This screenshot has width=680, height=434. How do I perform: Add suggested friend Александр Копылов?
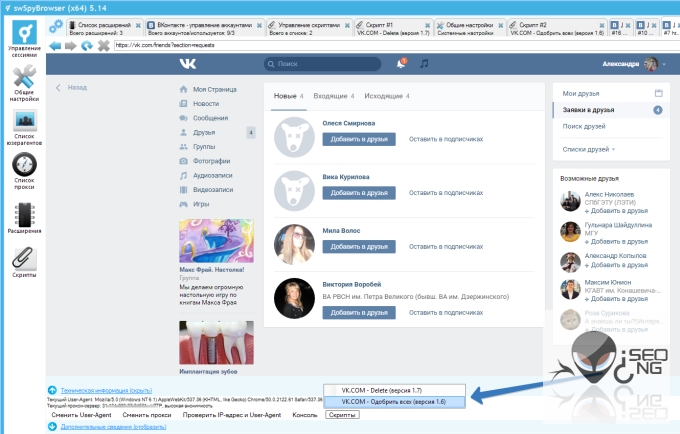point(616,265)
